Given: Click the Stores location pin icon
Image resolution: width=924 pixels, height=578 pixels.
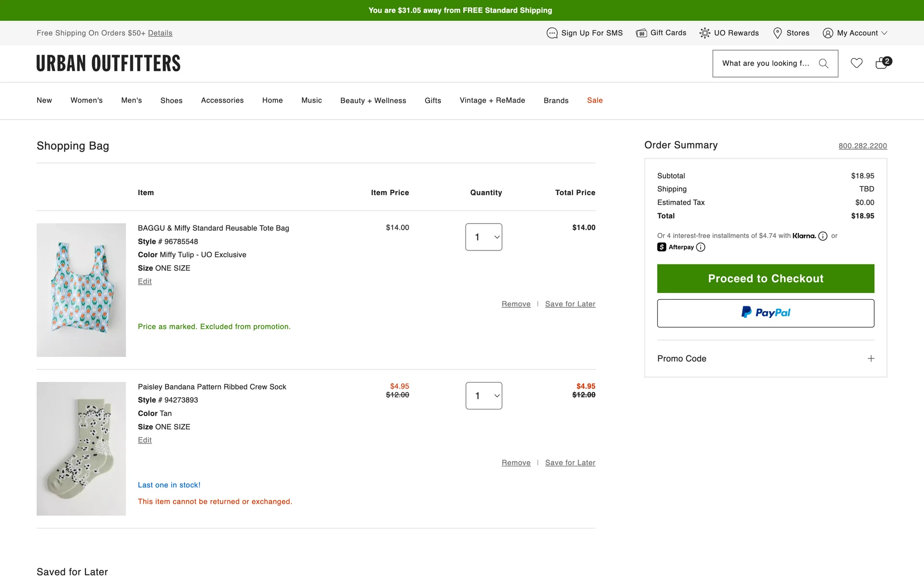Looking at the screenshot, I should 777,33.
